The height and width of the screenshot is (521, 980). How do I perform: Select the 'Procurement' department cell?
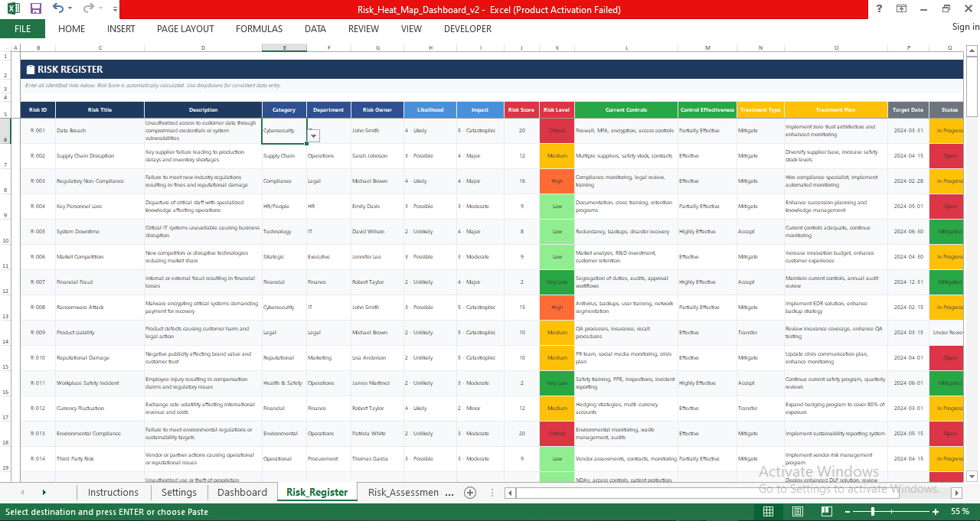(328, 459)
